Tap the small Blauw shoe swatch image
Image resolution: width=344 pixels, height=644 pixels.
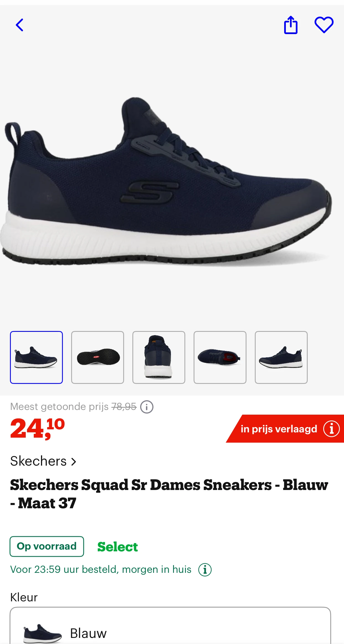[42, 633]
